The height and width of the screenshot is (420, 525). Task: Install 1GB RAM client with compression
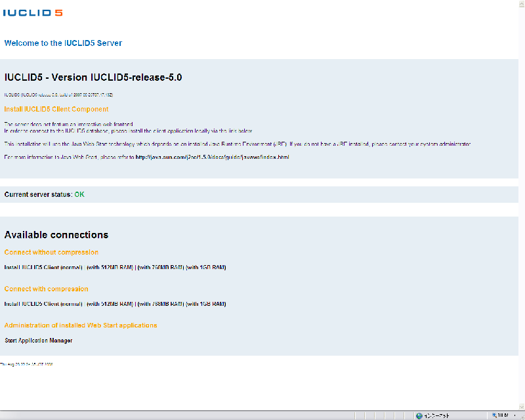pos(206,304)
